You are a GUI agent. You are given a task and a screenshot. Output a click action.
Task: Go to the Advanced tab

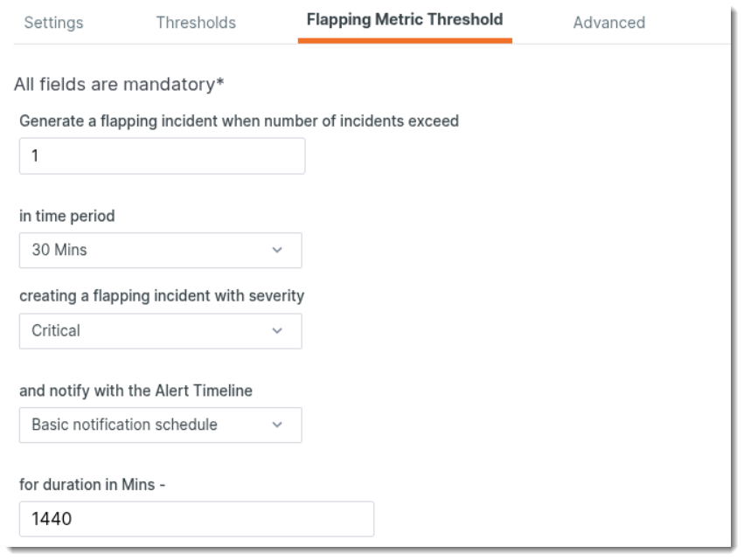[x=608, y=23]
